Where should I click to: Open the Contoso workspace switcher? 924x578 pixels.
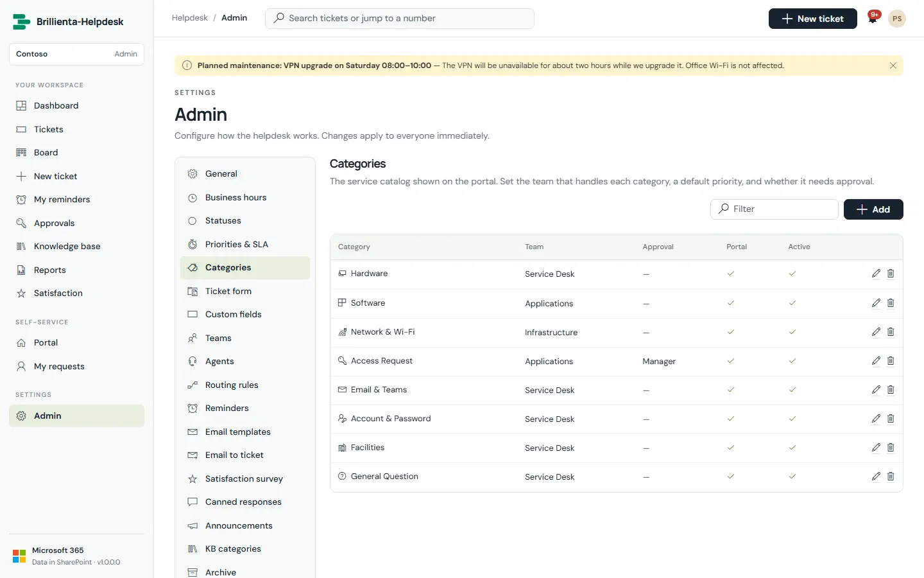(76, 54)
